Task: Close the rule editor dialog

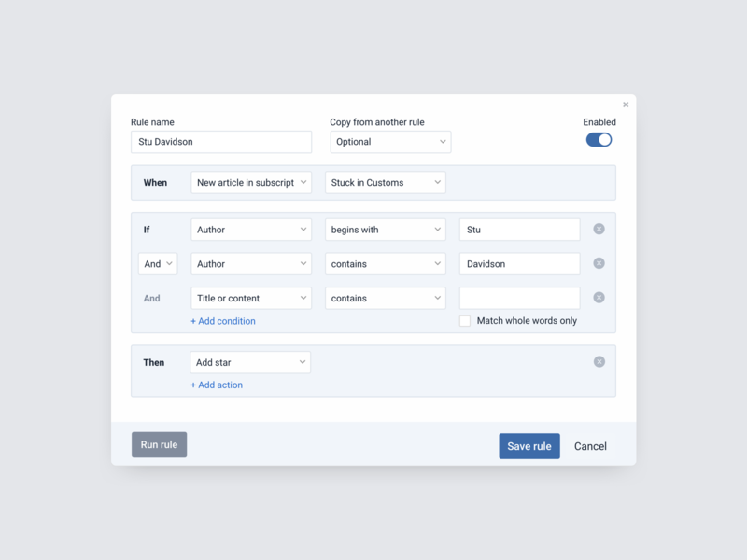Action: (625, 104)
